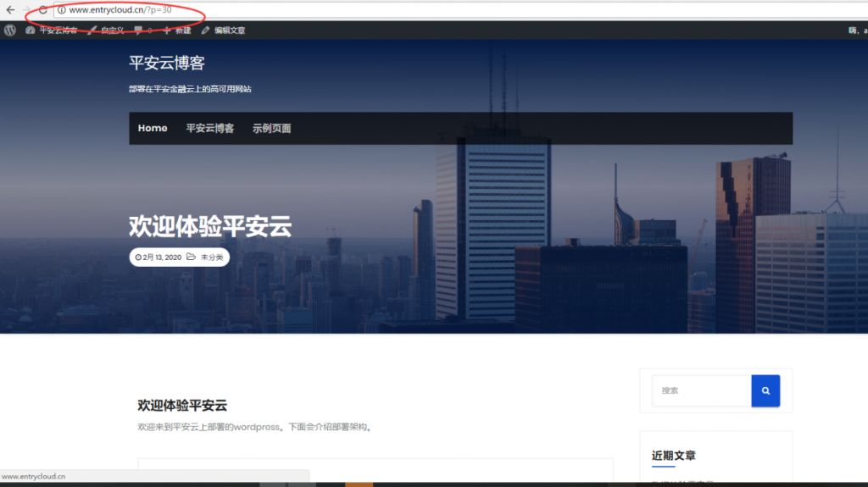Viewport: 868px width, 487px height.
Task: Click the 欢迎来到平安云上部署的wordpress paragraph
Action: point(256,427)
